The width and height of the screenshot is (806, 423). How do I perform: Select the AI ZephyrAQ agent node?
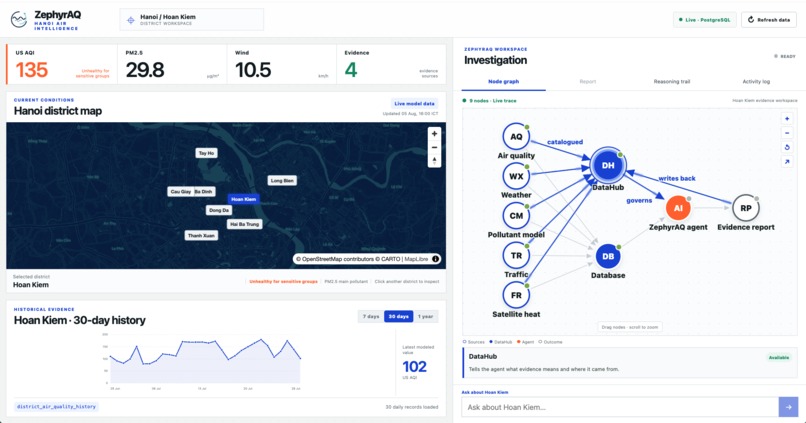(x=678, y=208)
